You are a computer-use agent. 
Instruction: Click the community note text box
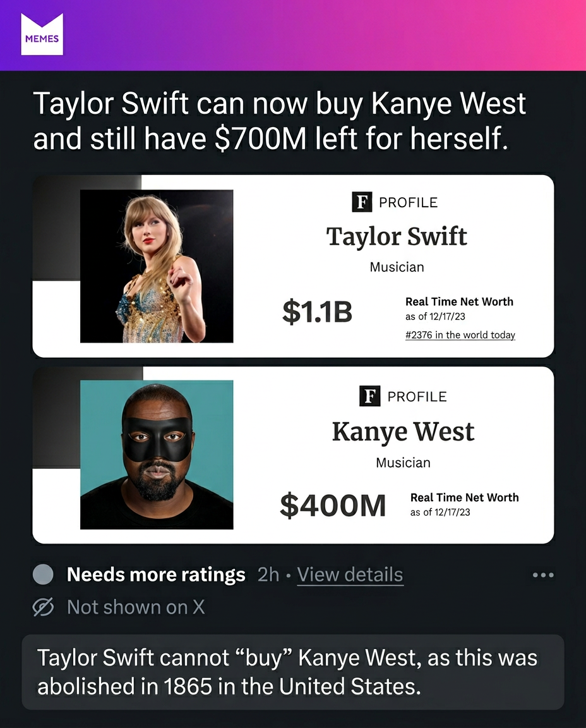click(x=293, y=672)
